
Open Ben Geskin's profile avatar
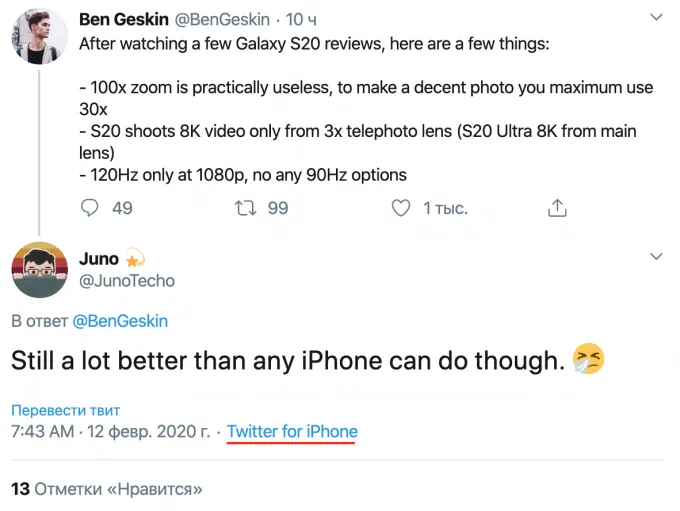pyautogui.click(x=40, y=37)
